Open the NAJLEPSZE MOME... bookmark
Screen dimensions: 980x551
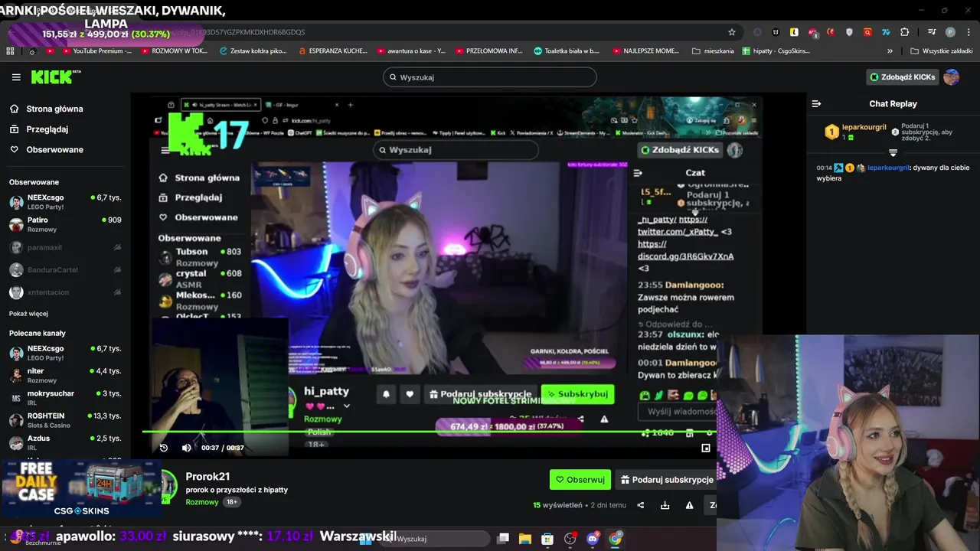646,51
